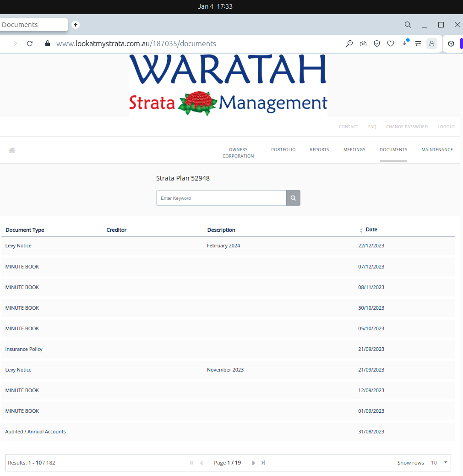Click in the Enter Keyword search field
Screen dimensions: 463x476
(221, 198)
